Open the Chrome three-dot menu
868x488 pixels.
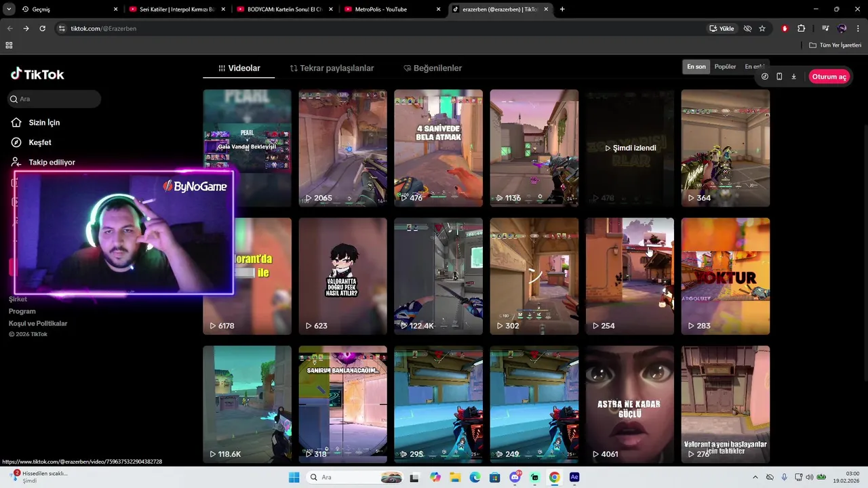pyautogui.click(x=857, y=28)
